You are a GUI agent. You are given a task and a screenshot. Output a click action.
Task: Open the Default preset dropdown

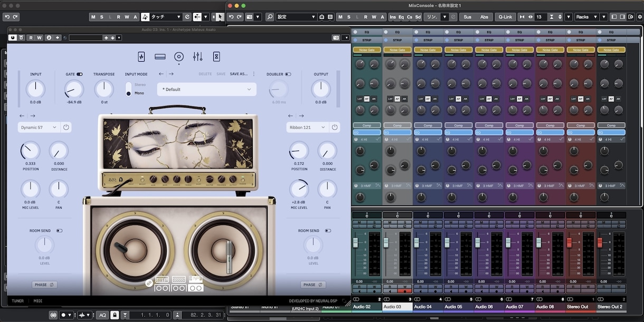tap(206, 89)
